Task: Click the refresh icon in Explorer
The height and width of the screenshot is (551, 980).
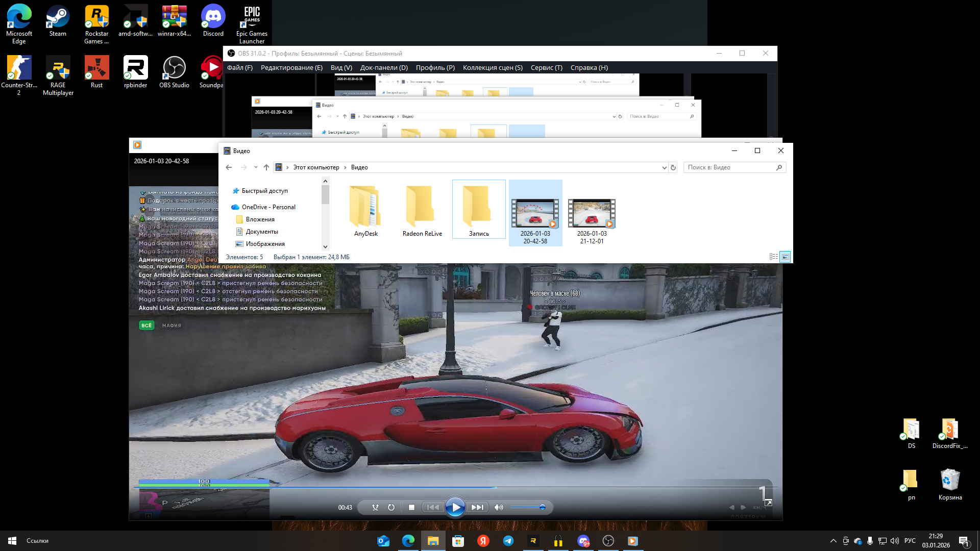Action: [673, 167]
